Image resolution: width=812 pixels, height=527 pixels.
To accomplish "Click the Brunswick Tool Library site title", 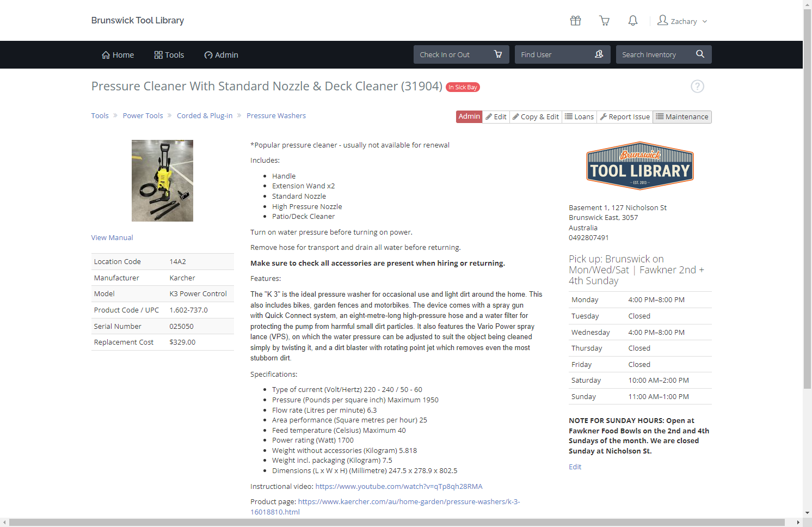I will 138,20.
